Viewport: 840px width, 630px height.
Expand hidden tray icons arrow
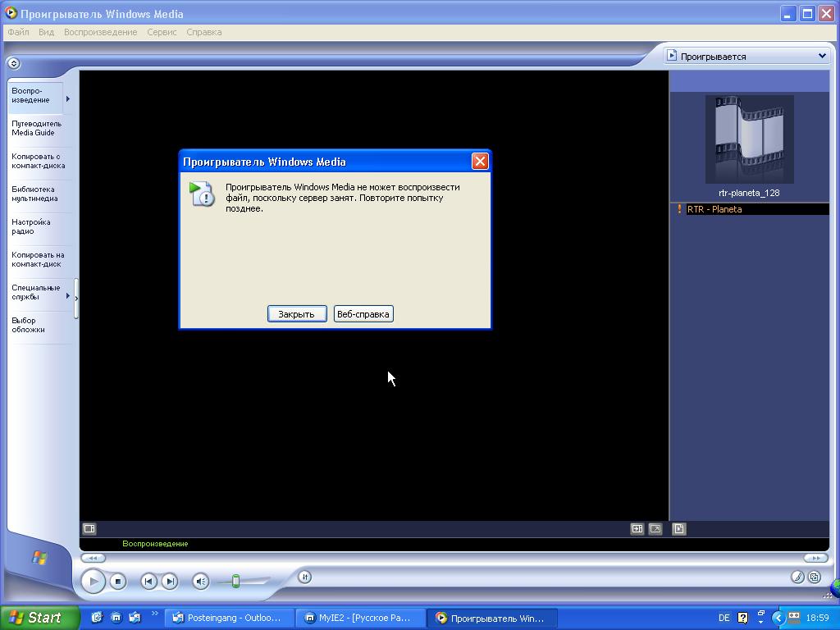click(x=778, y=619)
